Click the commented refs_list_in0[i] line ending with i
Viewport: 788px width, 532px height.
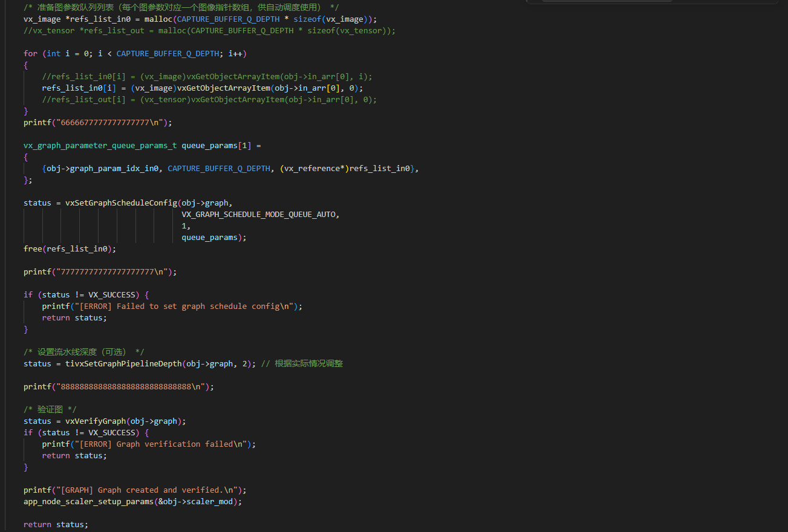point(207,76)
